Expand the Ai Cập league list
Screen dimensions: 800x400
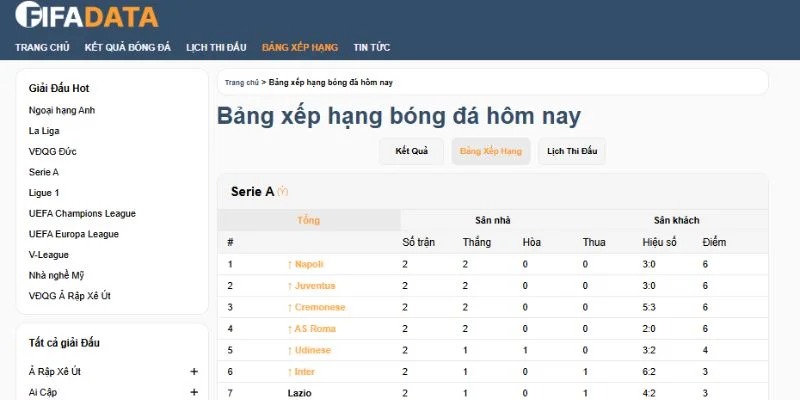(x=194, y=392)
